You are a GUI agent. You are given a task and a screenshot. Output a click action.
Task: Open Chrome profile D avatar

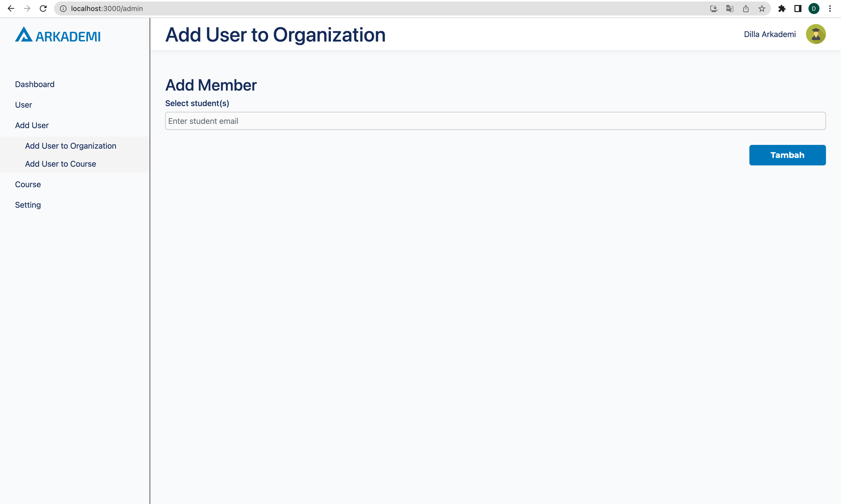click(814, 9)
